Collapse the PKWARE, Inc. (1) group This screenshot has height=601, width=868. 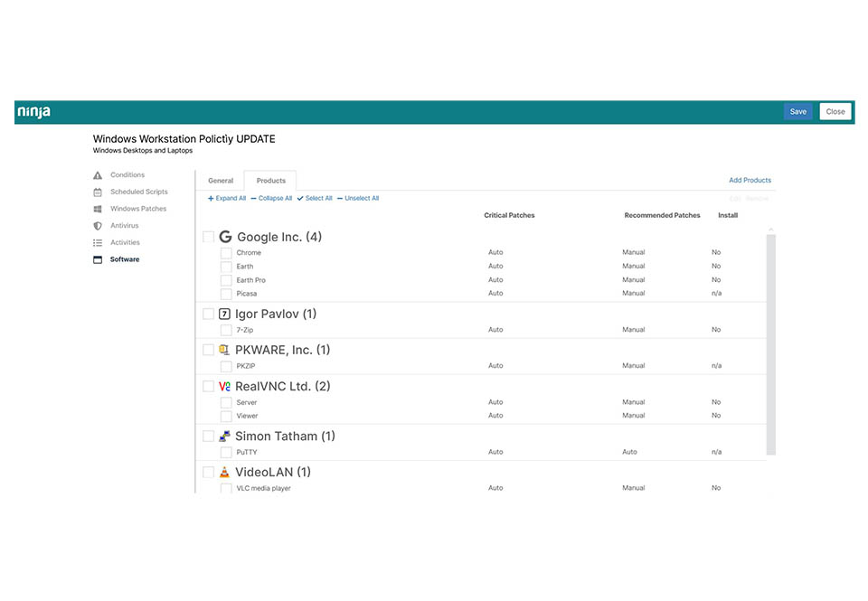click(x=282, y=350)
